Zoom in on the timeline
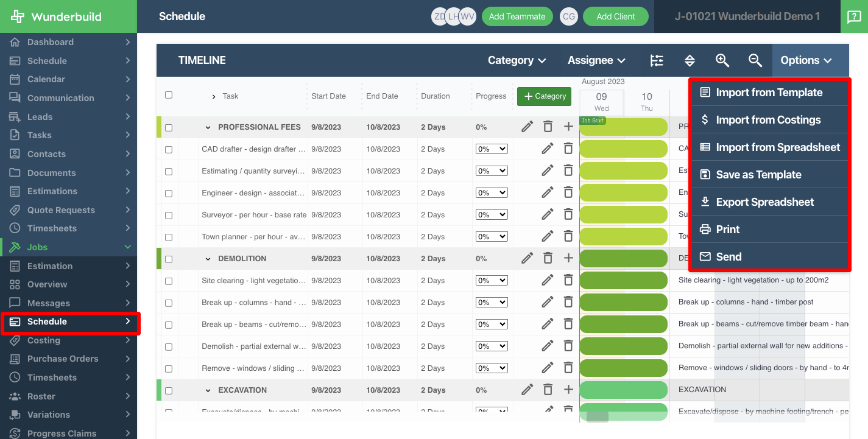 click(x=722, y=60)
